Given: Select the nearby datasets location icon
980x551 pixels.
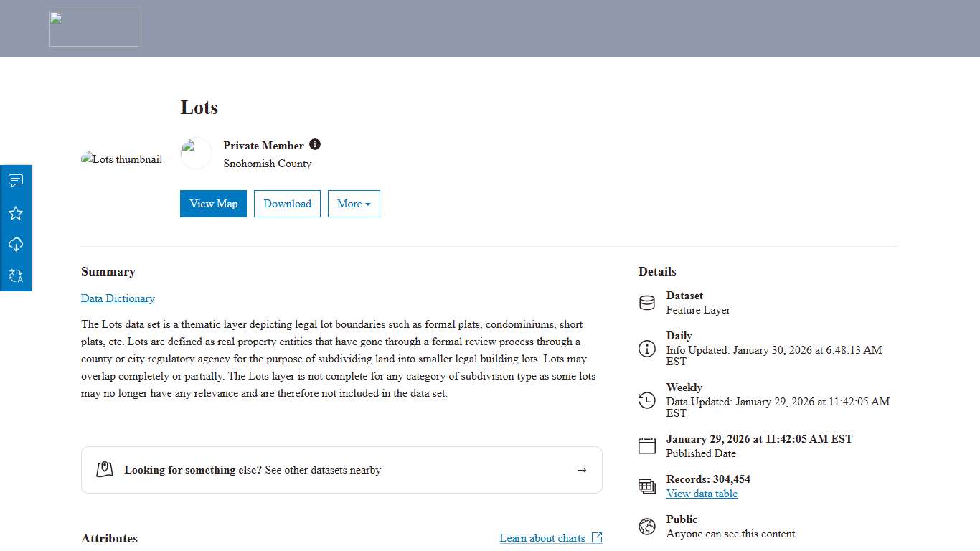Looking at the screenshot, I should 104,468.
